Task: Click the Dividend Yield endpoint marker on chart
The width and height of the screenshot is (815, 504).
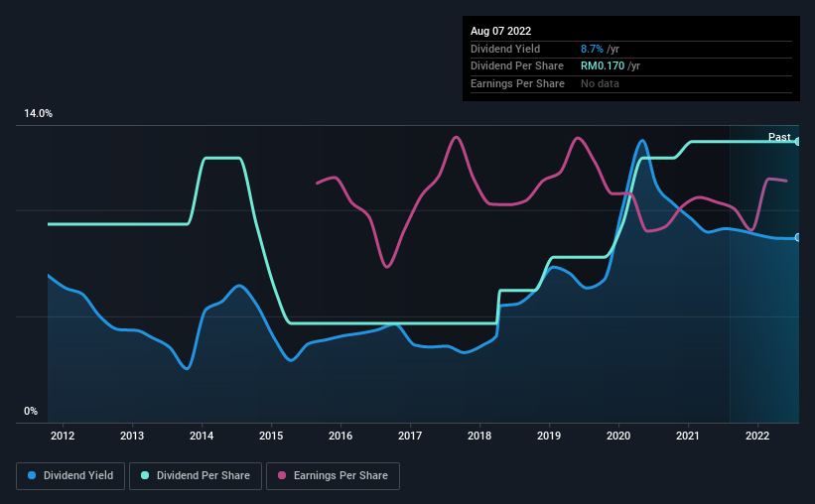Action: pos(798,237)
